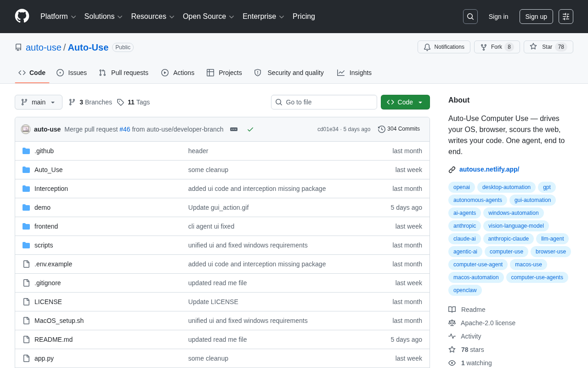Click the .github folder icon
The image size is (588, 368).
click(26, 151)
